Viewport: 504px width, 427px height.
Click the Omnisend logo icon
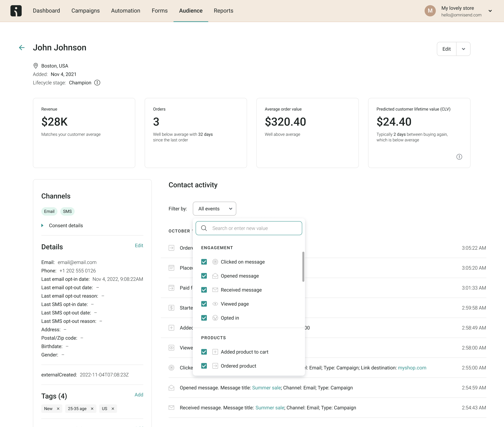click(16, 11)
